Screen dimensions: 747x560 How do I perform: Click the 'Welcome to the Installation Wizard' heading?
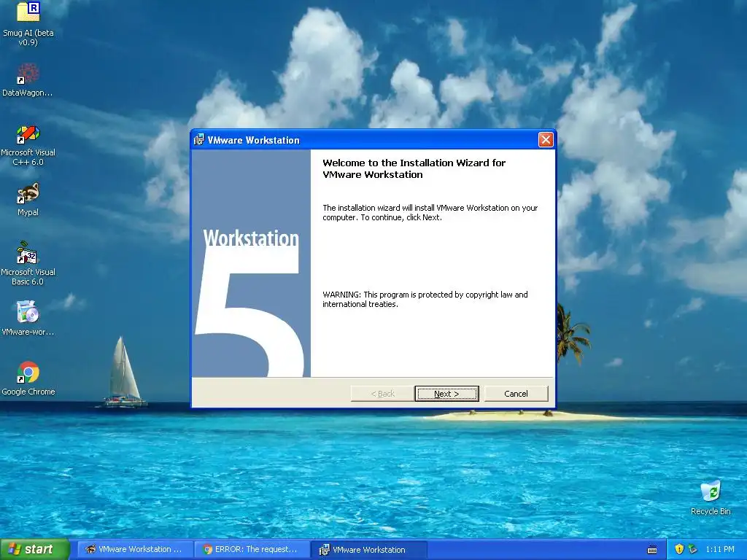pyautogui.click(x=414, y=168)
